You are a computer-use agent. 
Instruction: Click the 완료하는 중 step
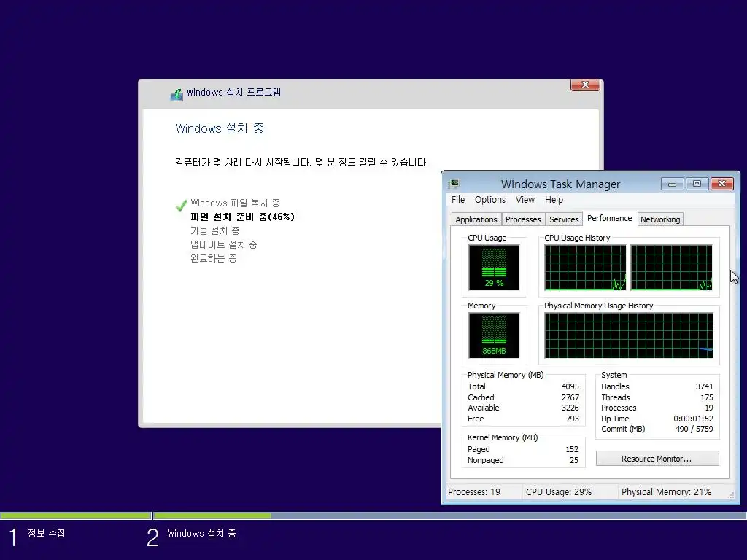(x=214, y=259)
